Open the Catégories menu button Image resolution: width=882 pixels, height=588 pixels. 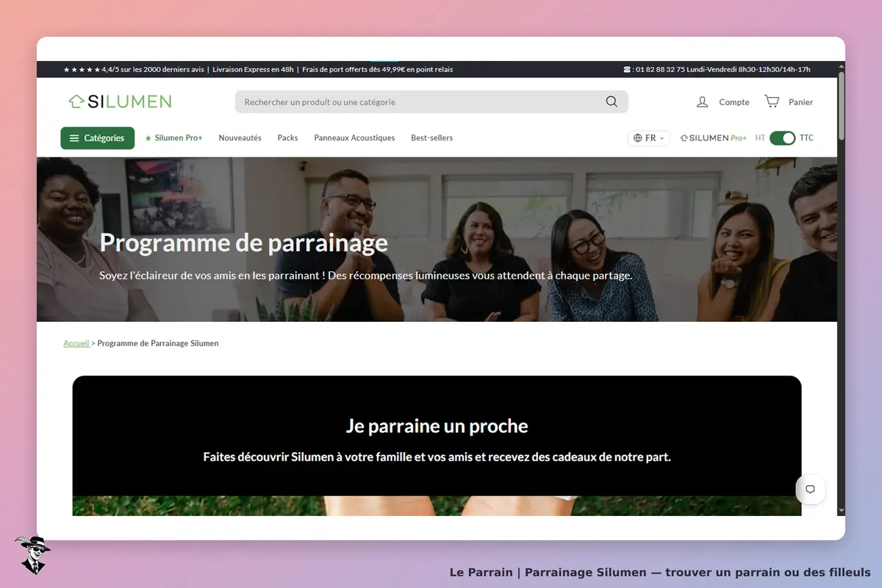[98, 138]
